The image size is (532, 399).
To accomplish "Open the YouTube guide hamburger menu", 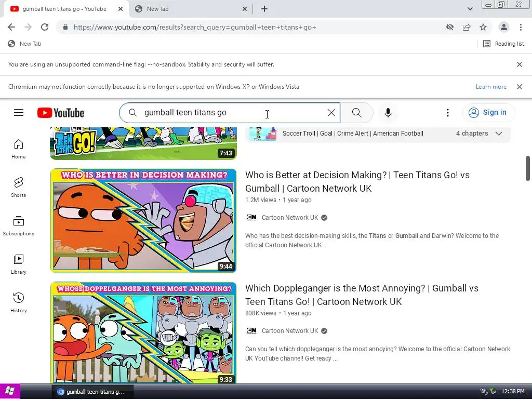I will click(x=19, y=113).
